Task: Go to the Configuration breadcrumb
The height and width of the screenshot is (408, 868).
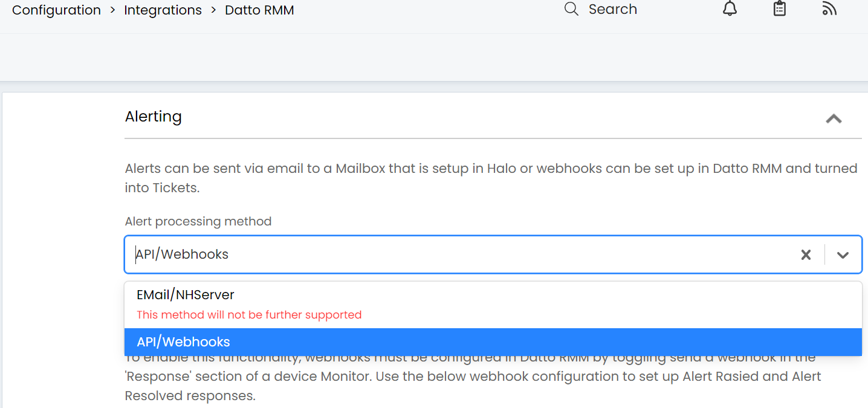Action: [x=56, y=10]
